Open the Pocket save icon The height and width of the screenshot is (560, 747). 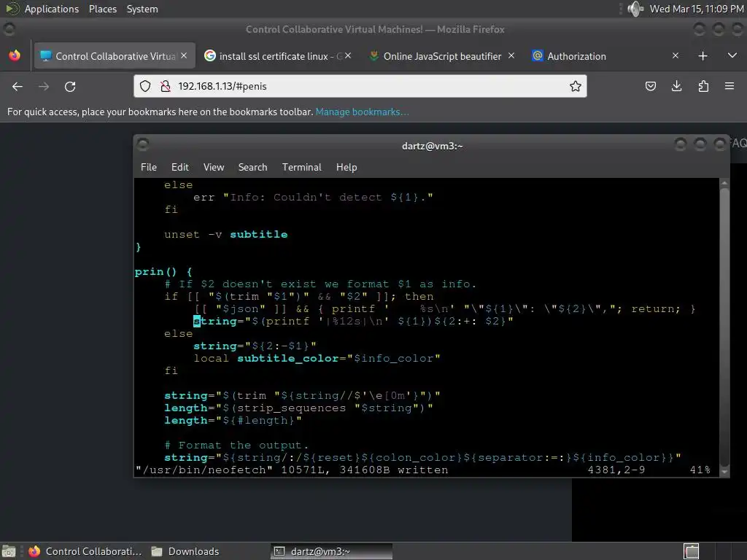coord(650,86)
